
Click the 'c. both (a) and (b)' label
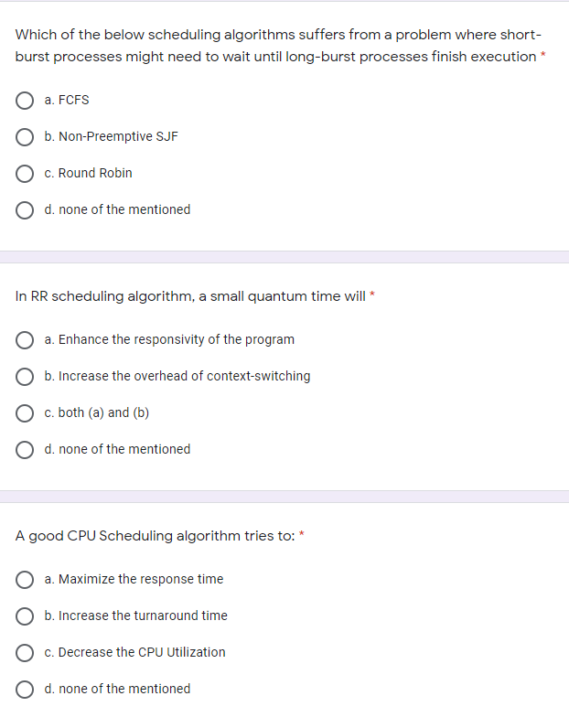tap(97, 412)
